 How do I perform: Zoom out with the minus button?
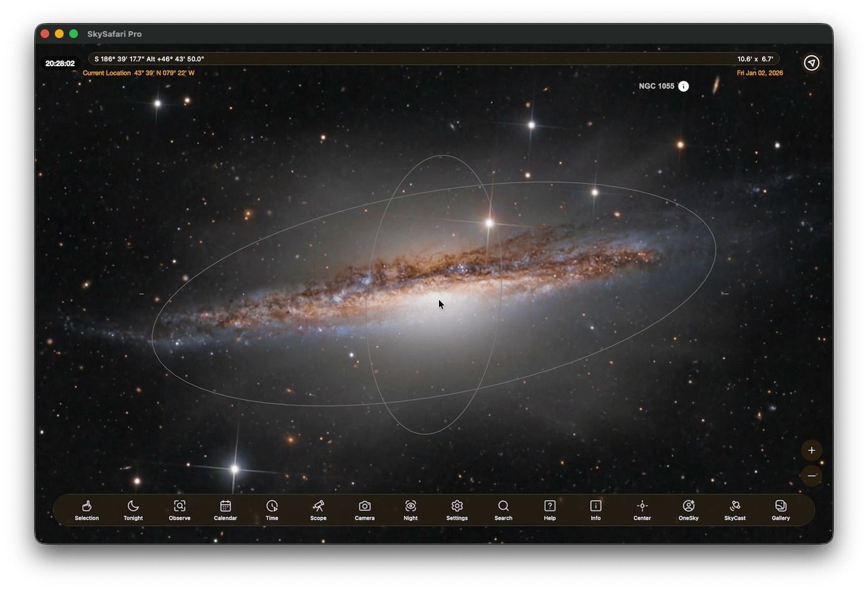(811, 476)
